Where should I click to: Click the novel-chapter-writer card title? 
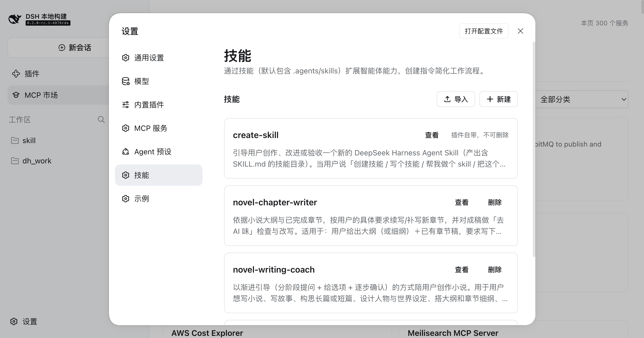pyautogui.click(x=275, y=202)
